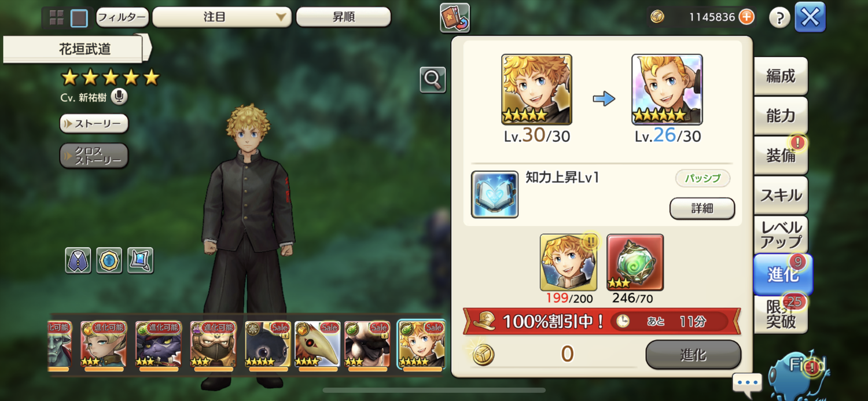Open 詳細 details for passive skill
The height and width of the screenshot is (401, 868).
(703, 208)
